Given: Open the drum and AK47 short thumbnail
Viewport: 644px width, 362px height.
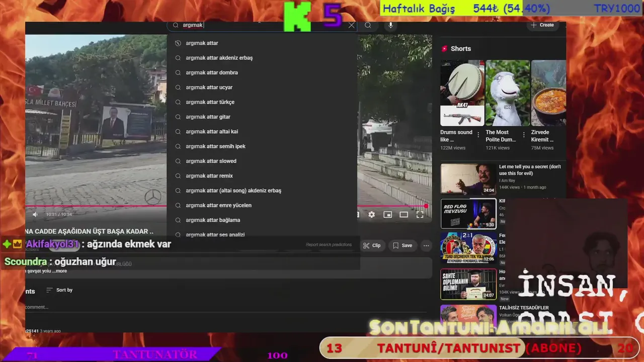Looking at the screenshot, I should [x=462, y=93].
